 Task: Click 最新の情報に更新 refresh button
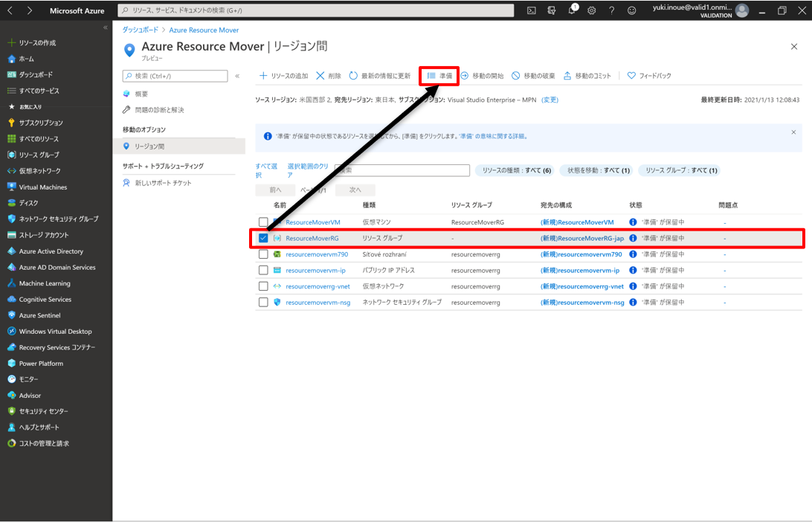tap(379, 76)
